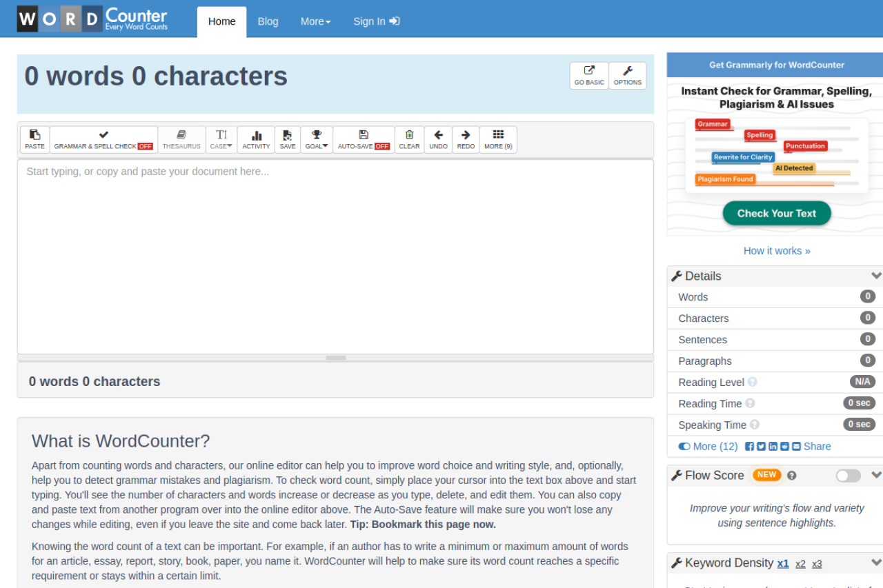Open the Activity chart icon
The height and width of the screenshot is (588, 883).
(x=256, y=139)
